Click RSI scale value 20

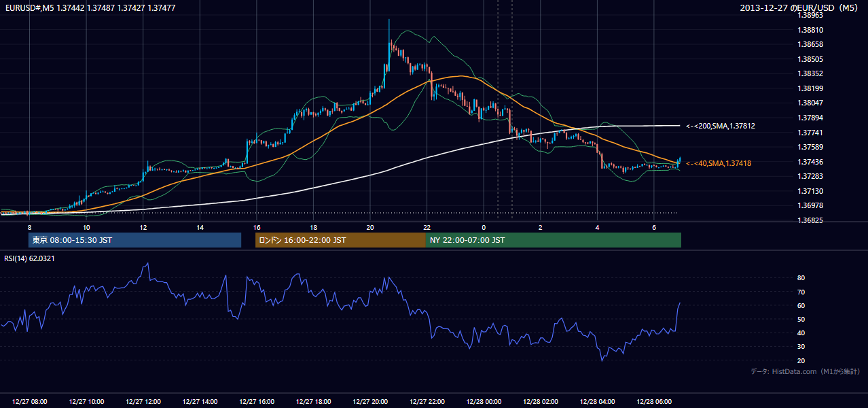[801, 360]
